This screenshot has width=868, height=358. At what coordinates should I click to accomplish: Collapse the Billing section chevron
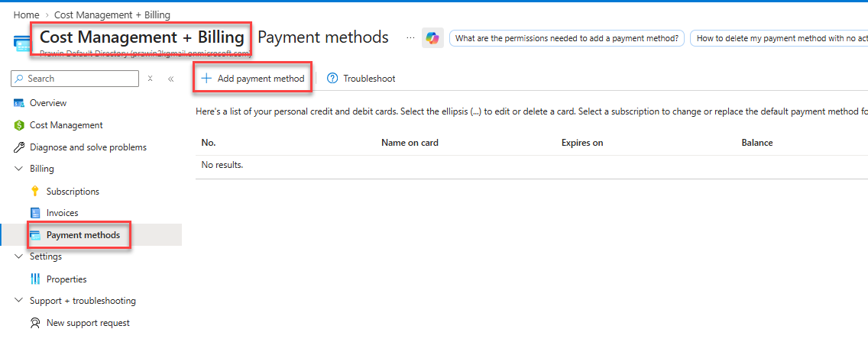pos(19,168)
